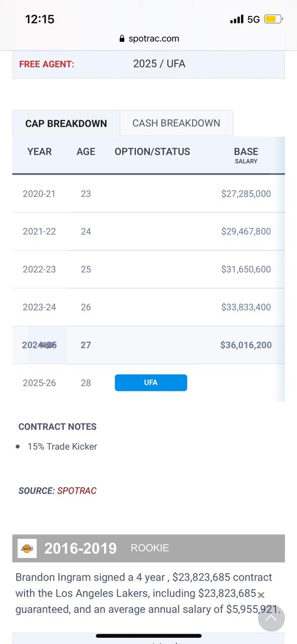Switch to the CASH BREAKDOWN tab
This screenshot has height=644, width=297.
point(176,123)
